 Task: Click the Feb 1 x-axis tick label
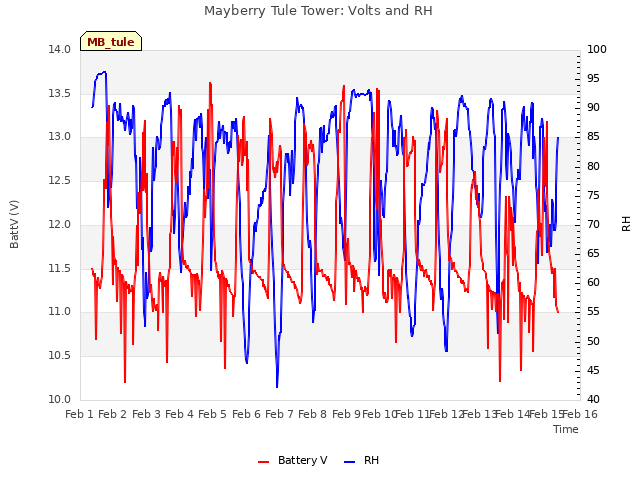click(x=80, y=414)
